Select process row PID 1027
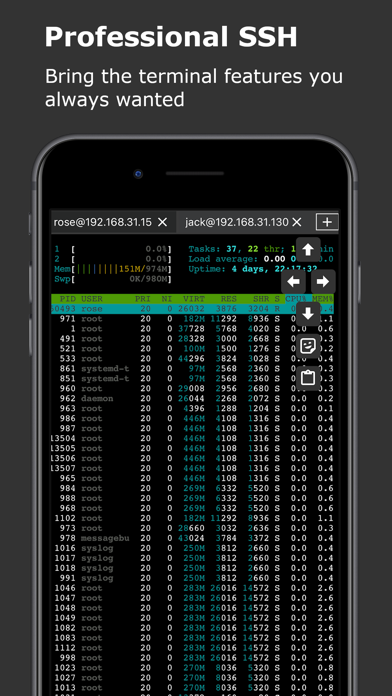Image resolution: width=392 pixels, height=696 pixels. coord(192,678)
